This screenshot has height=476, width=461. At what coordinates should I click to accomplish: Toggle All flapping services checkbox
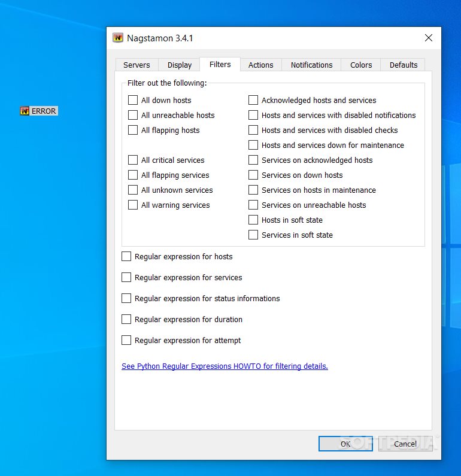[x=133, y=175]
